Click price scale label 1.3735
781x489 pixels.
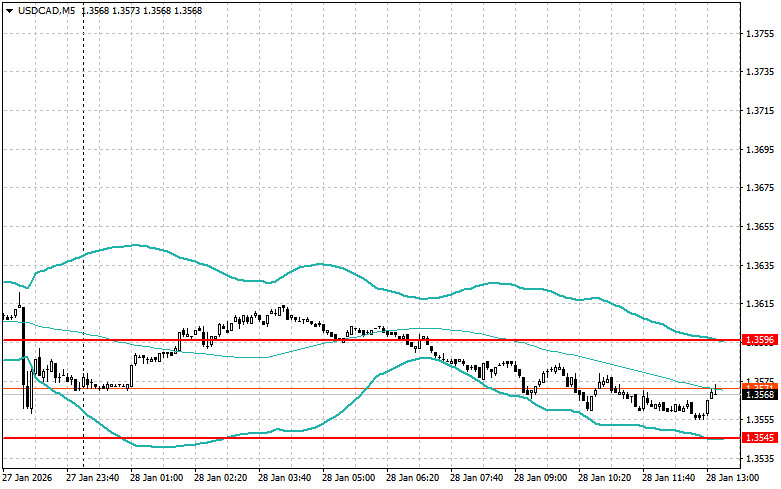(x=760, y=72)
